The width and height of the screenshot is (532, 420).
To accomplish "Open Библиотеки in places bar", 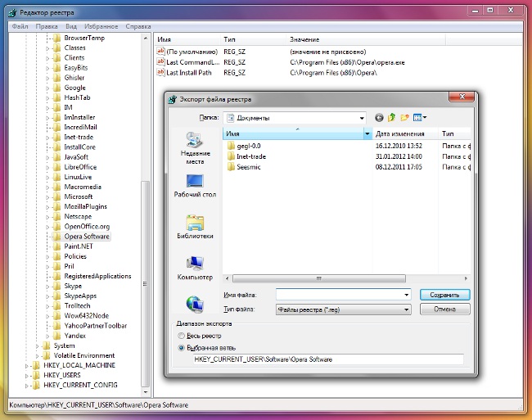I will coord(195,227).
